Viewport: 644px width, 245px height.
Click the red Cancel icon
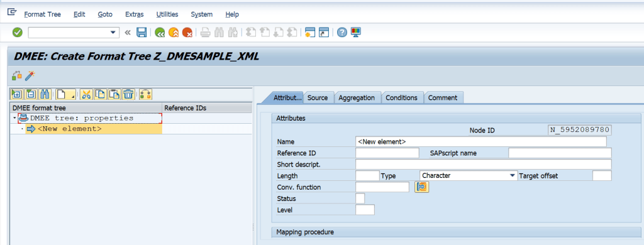tap(187, 33)
